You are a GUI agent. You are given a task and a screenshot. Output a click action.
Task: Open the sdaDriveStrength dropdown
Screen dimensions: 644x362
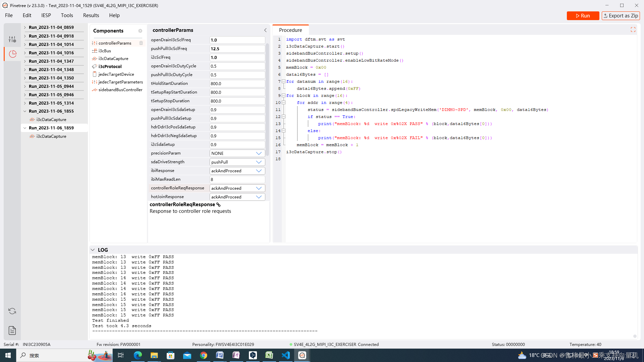[237, 162]
